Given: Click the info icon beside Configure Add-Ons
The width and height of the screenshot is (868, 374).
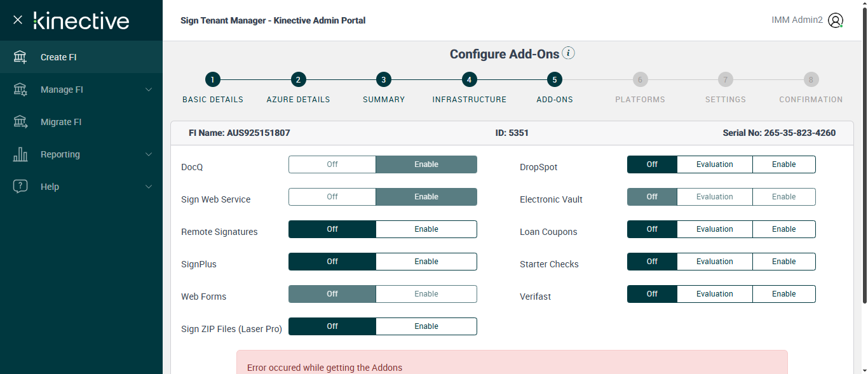Looking at the screenshot, I should click(569, 53).
